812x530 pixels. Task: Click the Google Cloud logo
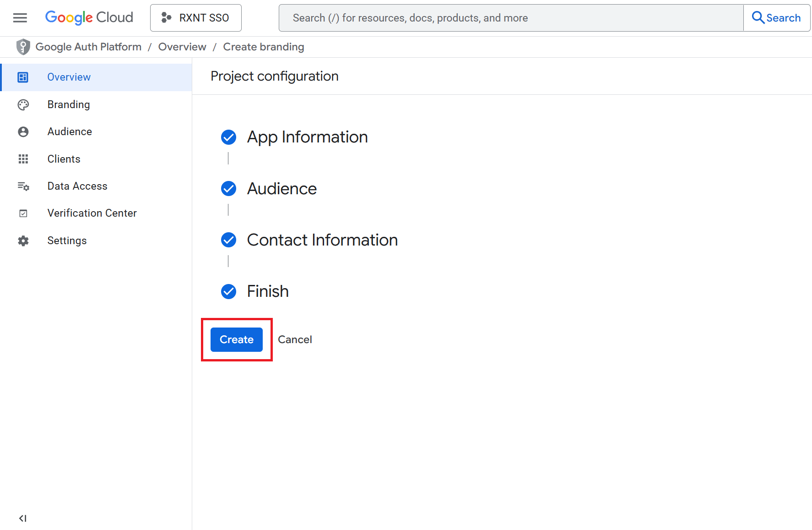pos(89,17)
